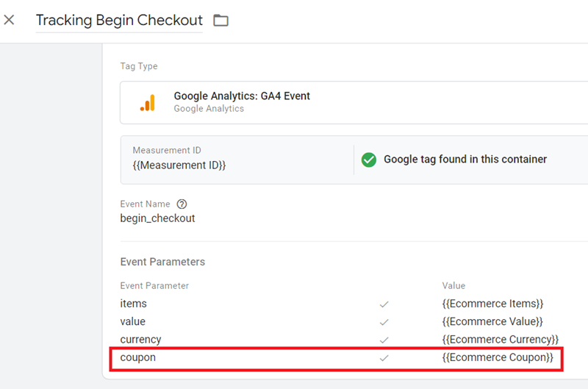Viewport: 588px width, 389px height.
Task: Click the coupon parameter name
Action: pyautogui.click(x=138, y=357)
